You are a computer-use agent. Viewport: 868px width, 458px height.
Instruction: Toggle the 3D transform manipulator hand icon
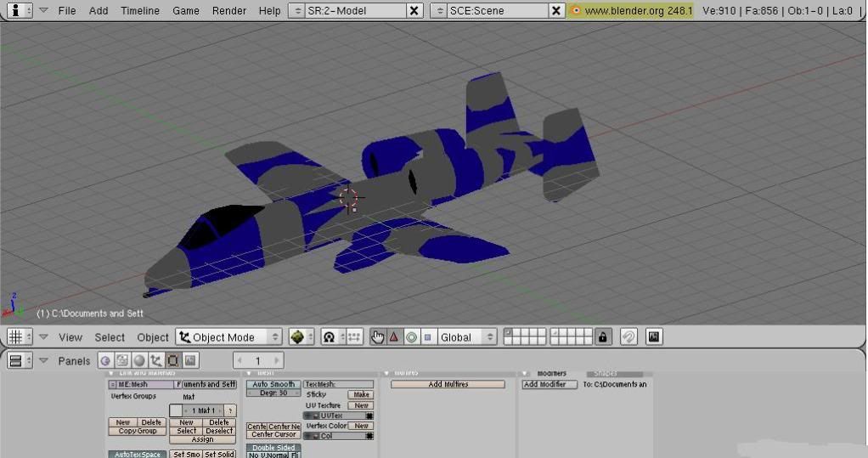[378, 336]
